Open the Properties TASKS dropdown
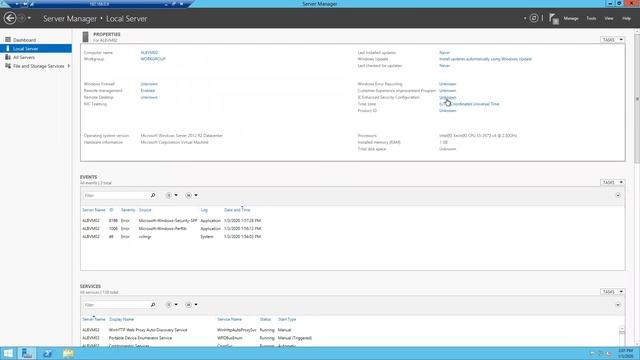Image resolution: width=640 pixels, height=360 pixels. pyautogui.click(x=612, y=40)
